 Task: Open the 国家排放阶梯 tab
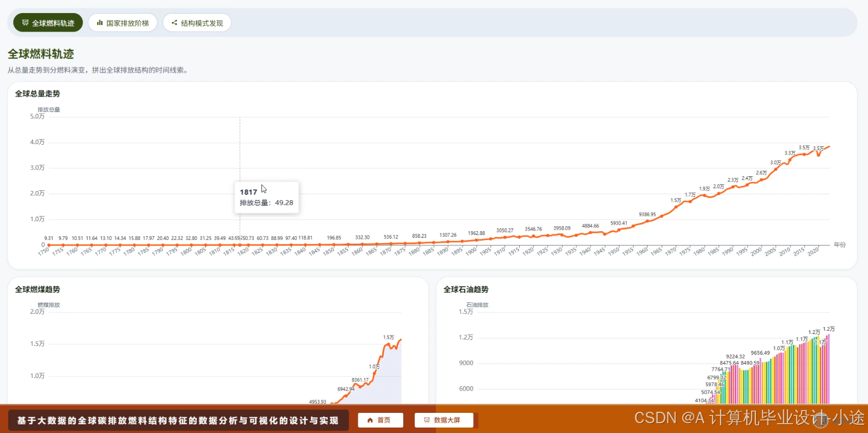[x=122, y=23]
